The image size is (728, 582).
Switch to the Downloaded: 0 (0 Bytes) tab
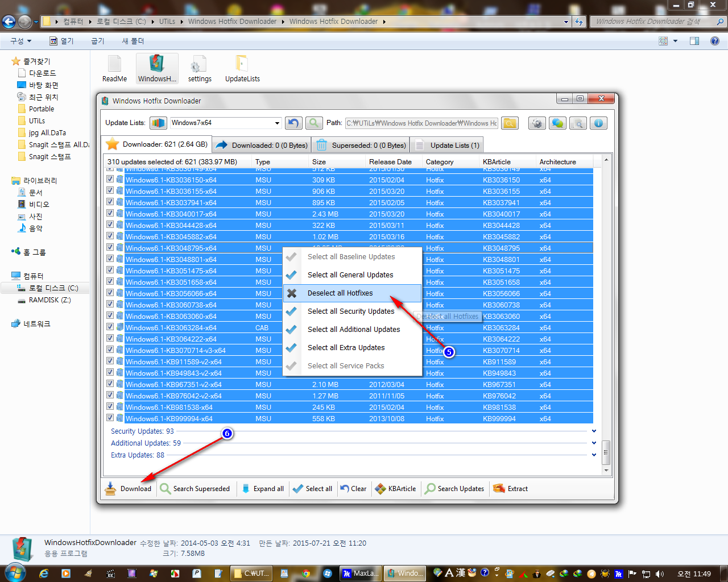tap(262, 145)
